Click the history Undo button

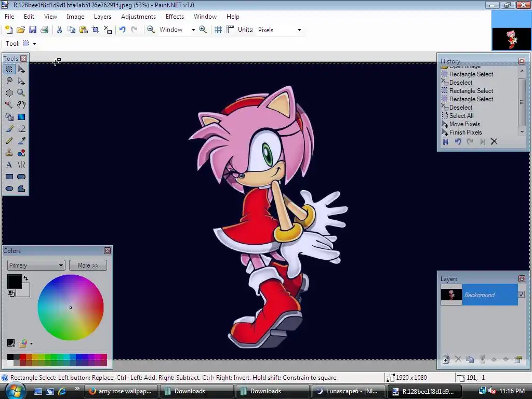click(458, 142)
